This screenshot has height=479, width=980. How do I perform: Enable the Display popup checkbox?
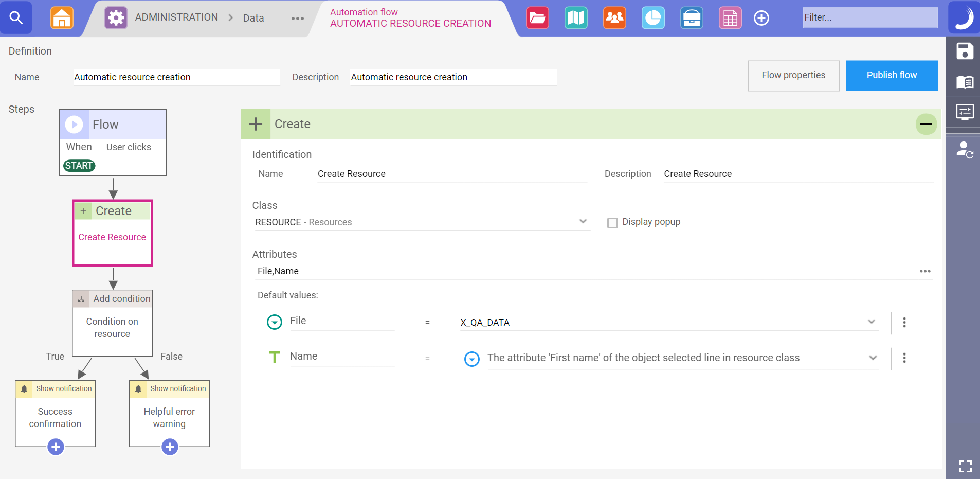click(x=612, y=223)
